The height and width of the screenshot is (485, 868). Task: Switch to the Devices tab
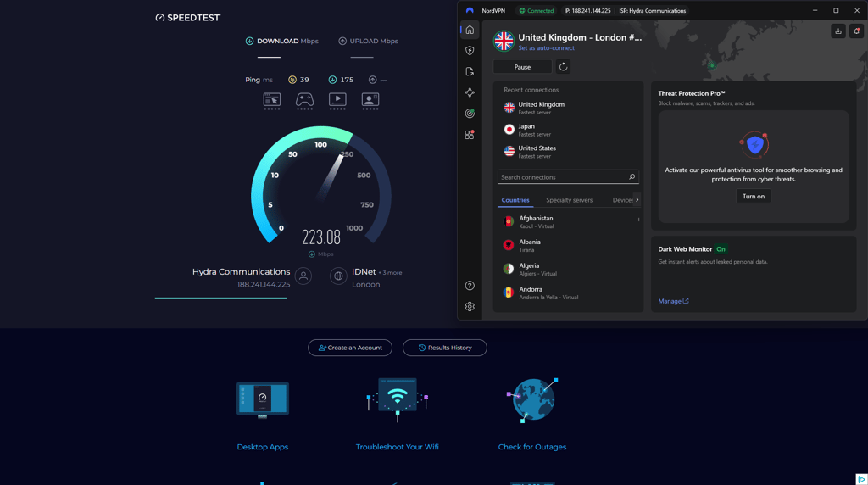click(x=623, y=200)
